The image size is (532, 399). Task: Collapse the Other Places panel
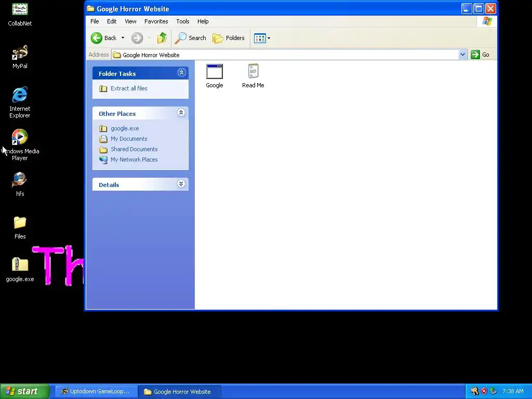pos(181,113)
